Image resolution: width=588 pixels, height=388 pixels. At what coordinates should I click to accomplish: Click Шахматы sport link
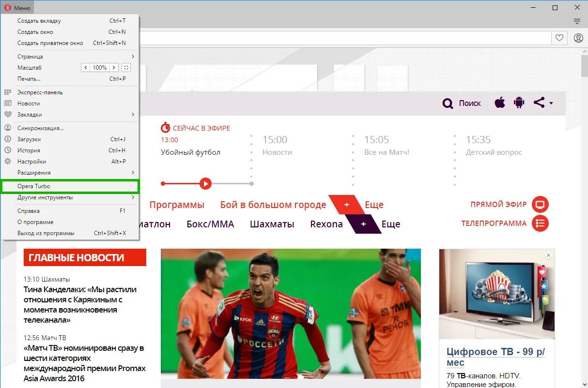point(272,224)
